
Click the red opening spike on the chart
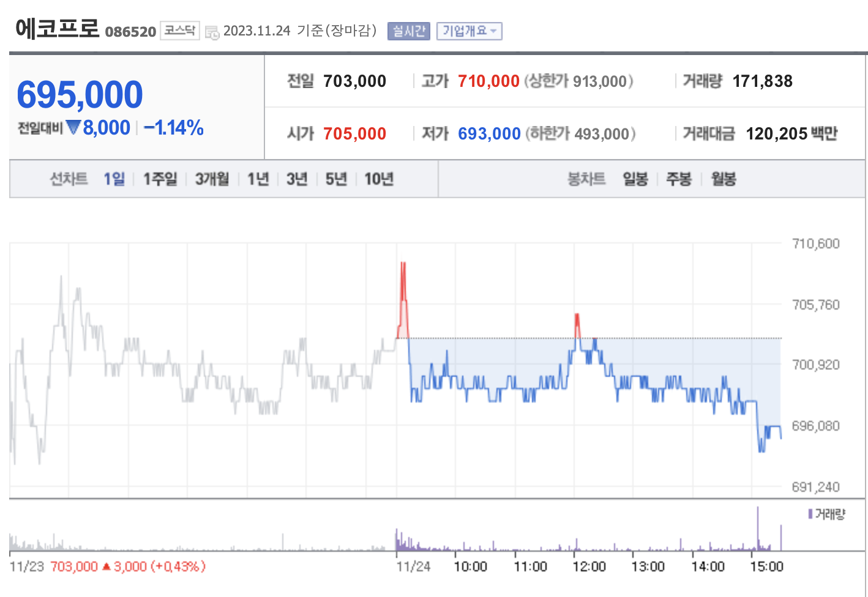(x=403, y=300)
